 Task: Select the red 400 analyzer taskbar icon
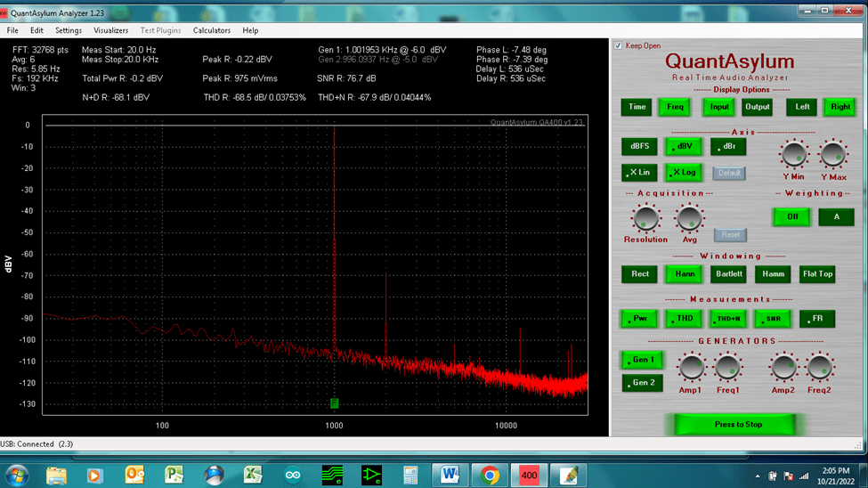coord(529,476)
